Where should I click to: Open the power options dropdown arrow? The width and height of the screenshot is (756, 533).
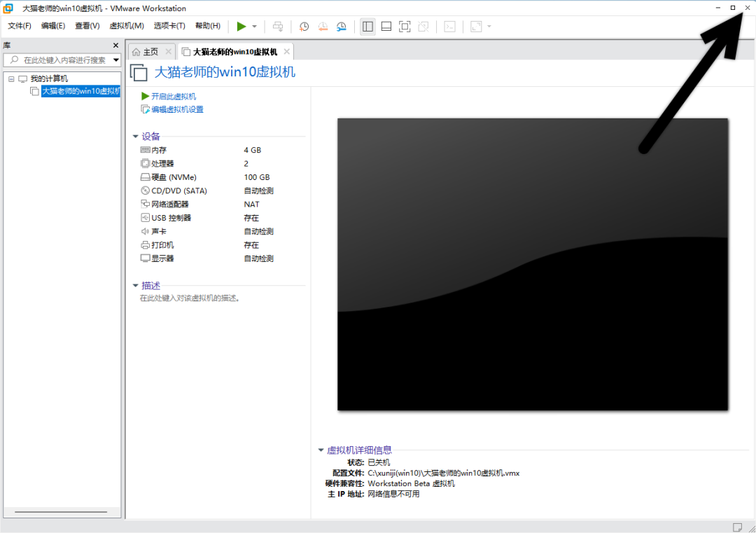pyautogui.click(x=255, y=27)
